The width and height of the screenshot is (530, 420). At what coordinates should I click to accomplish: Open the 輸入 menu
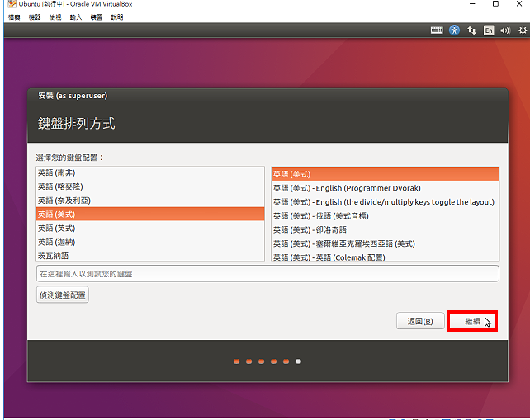pos(76,17)
